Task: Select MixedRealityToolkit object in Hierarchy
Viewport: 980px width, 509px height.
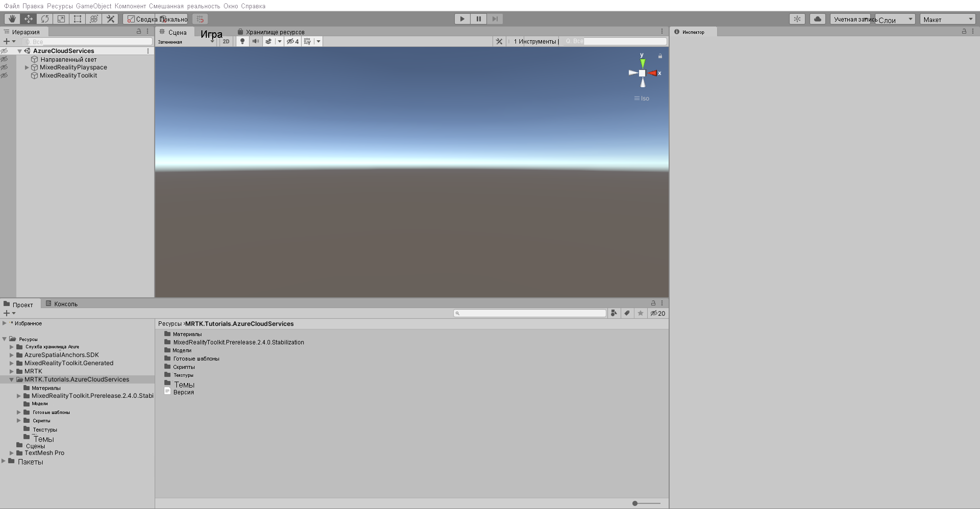Action: [68, 75]
